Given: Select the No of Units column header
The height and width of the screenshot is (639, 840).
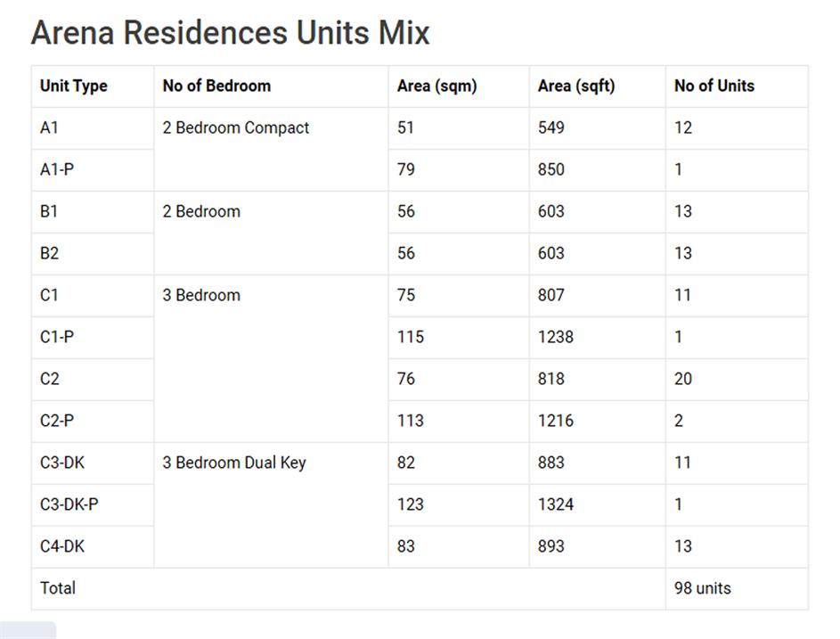Looking at the screenshot, I should (714, 86).
